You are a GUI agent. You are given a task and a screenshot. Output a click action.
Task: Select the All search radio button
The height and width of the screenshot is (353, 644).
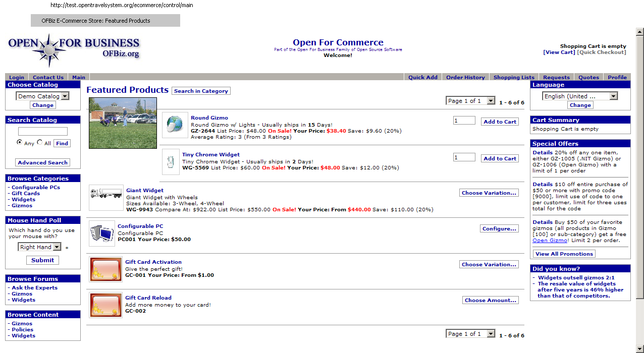40,143
